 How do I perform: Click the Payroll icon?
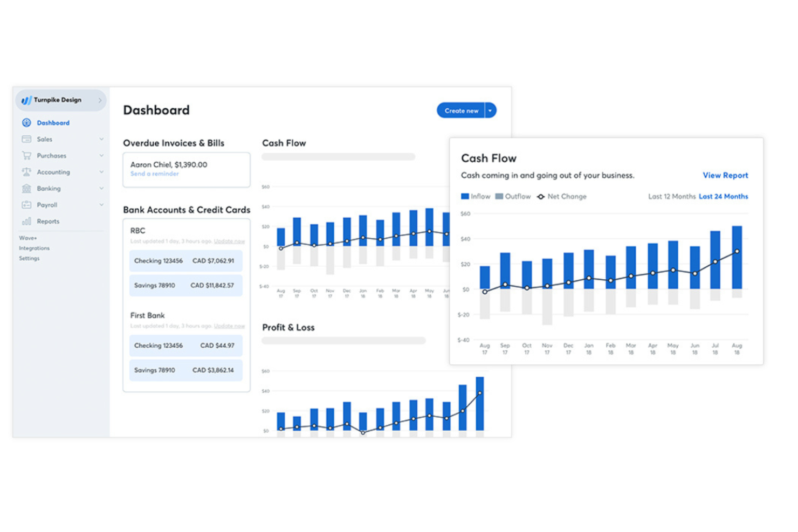click(26, 205)
